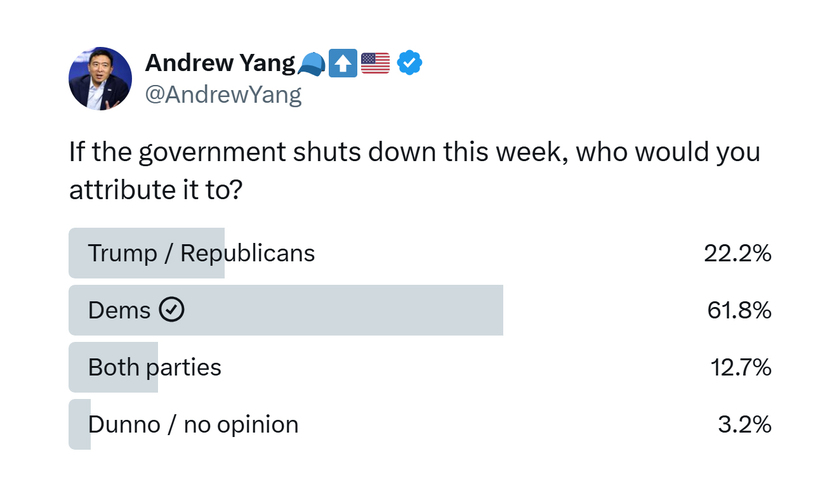Click the American flag emoji
The width and height of the screenshot is (839, 503).
click(375, 63)
